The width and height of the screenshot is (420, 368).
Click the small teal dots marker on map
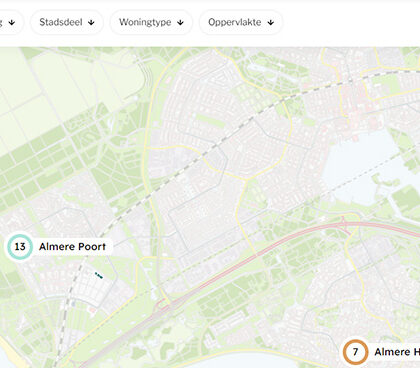(99, 275)
